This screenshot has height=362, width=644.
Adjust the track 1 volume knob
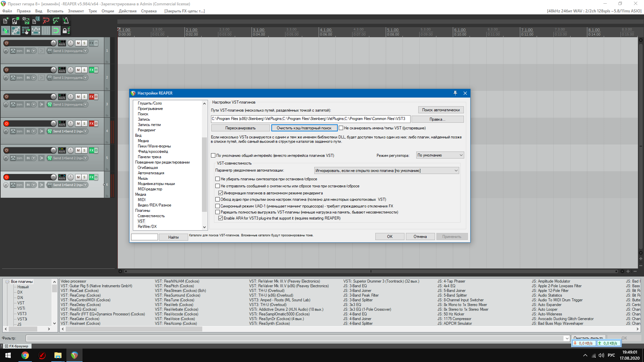click(53, 43)
